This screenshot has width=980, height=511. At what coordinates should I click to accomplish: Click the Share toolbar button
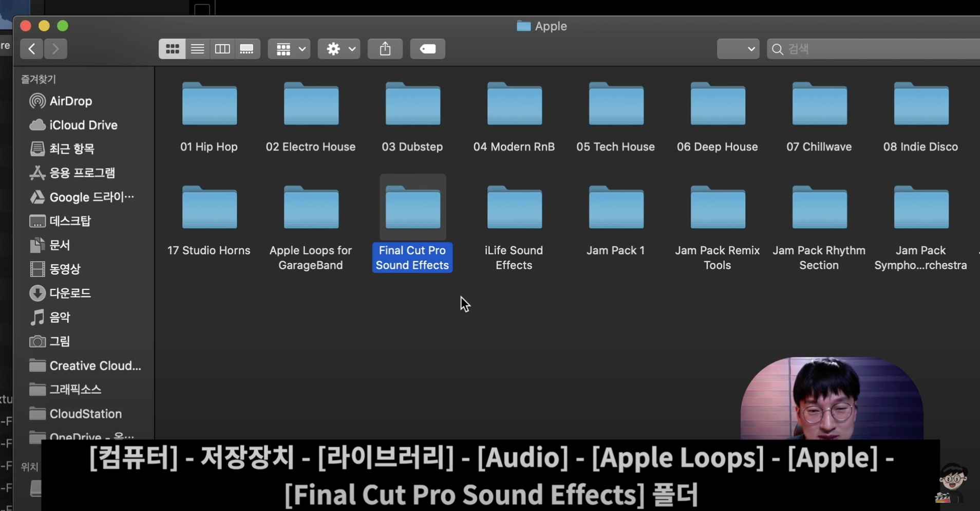pos(385,49)
